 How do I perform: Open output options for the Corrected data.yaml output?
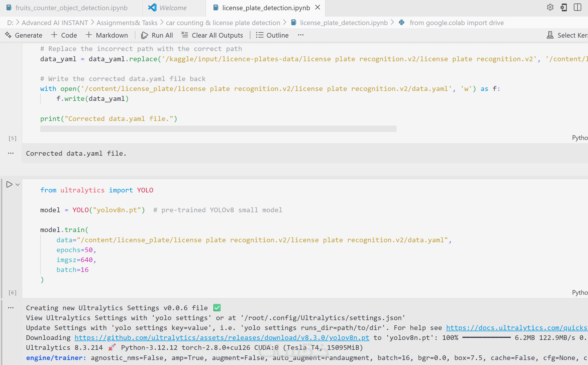(11, 153)
